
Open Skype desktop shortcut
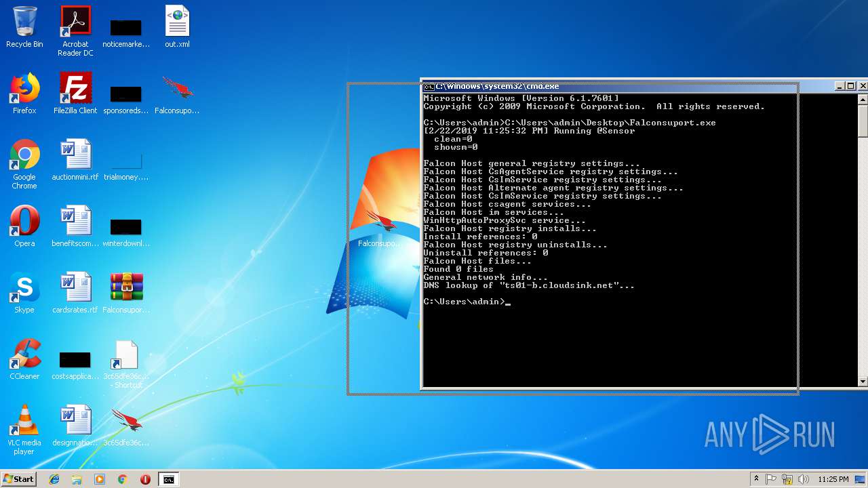tap(24, 293)
